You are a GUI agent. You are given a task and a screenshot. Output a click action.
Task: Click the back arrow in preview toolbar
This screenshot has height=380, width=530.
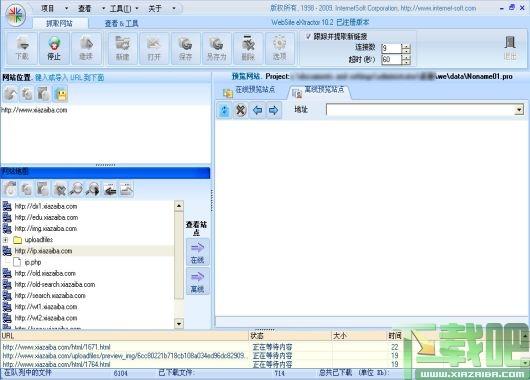click(257, 110)
